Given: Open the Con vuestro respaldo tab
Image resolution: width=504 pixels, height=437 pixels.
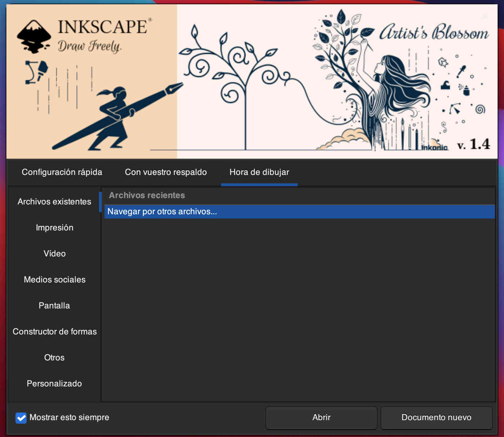Looking at the screenshot, I should [x=166, y=172].
